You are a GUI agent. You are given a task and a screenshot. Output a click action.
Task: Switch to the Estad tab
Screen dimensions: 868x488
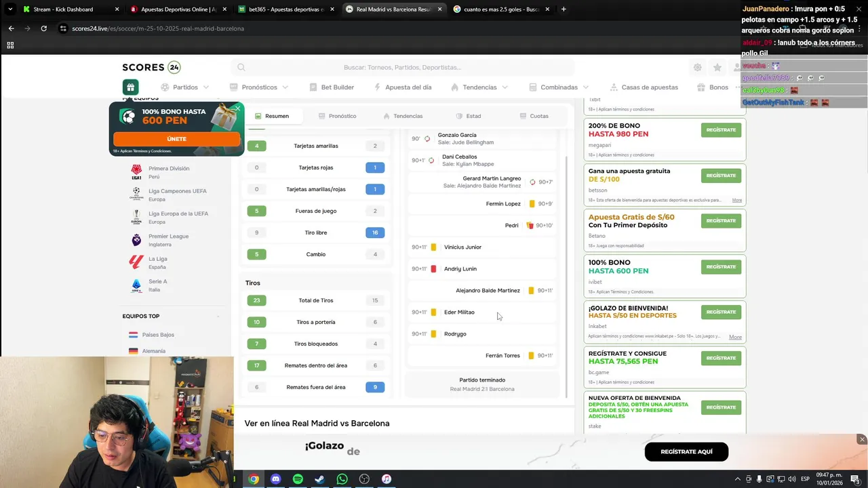click(x=469, y=116)
